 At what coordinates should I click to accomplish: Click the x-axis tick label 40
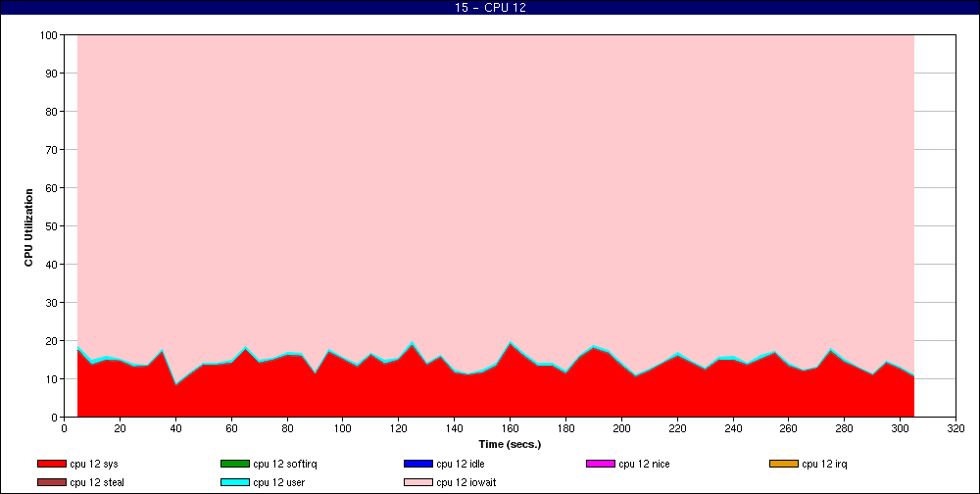point(175,428)
